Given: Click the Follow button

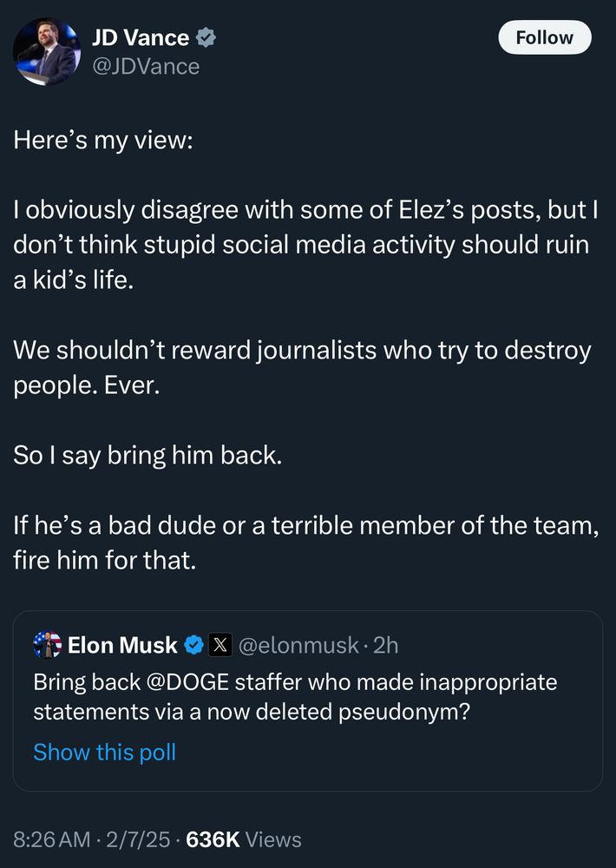Looking at the screenshot, I should pyautogui.click(x=544, y=37).
